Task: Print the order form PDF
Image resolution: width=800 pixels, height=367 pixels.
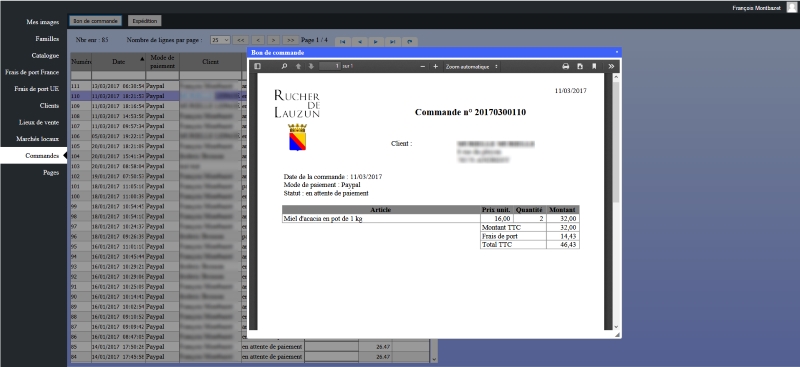Action: [565, 66]
